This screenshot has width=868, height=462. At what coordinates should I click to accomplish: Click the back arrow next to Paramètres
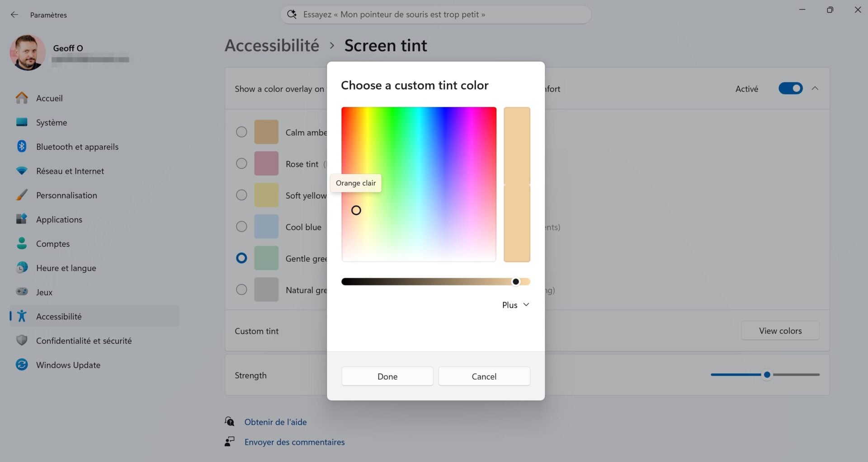pyautogui.click(x=14, y=14)
